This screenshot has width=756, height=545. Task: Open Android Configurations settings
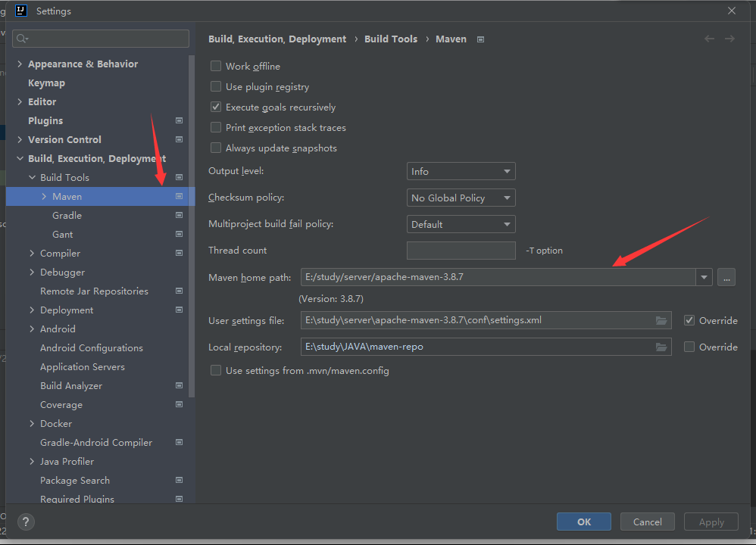(x=92, y=348)
